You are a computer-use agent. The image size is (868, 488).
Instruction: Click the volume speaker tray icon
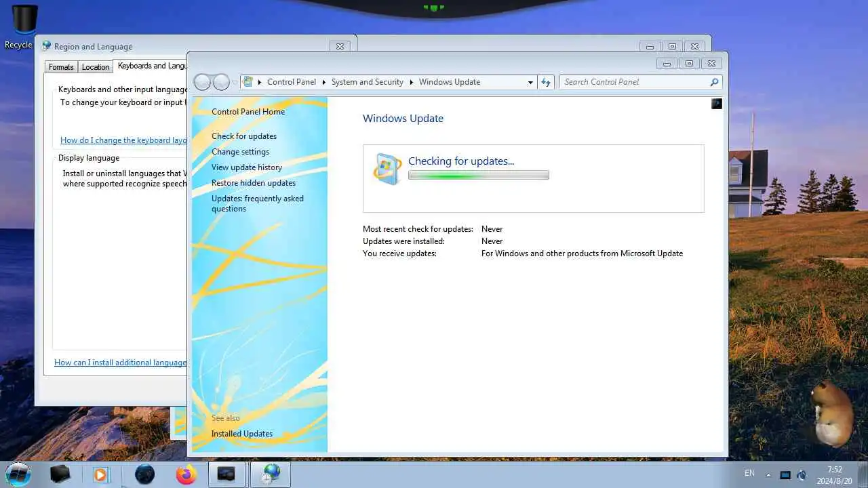click(802, 474)
